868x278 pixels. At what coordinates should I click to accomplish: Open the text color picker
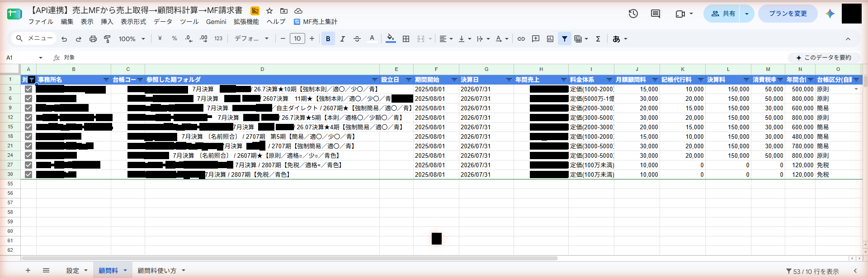click(372, 39)
